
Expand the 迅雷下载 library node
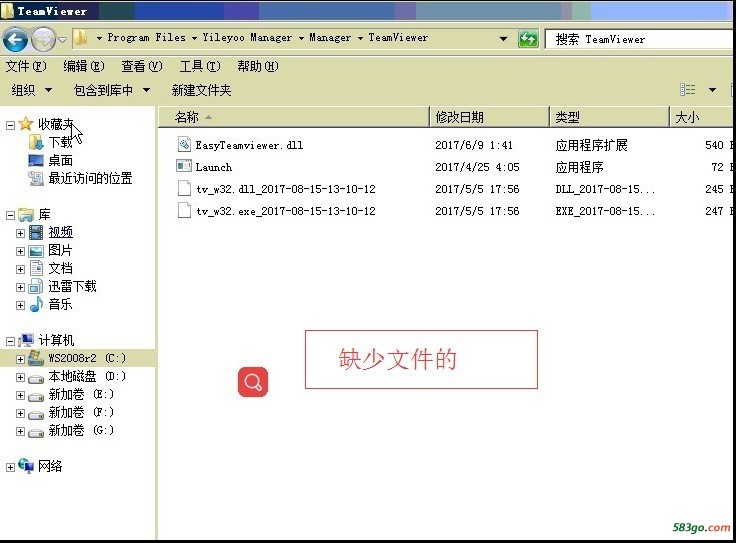[x=20, y=287]
